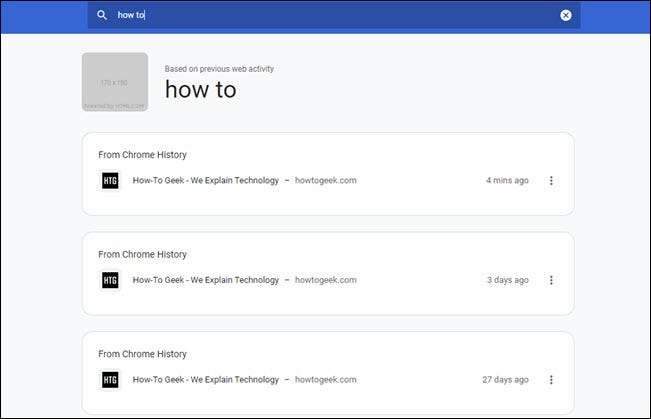Open the How-To Geek page visited 4 mins ago
This screenshot has width=651, height=419.
[206, 181]
